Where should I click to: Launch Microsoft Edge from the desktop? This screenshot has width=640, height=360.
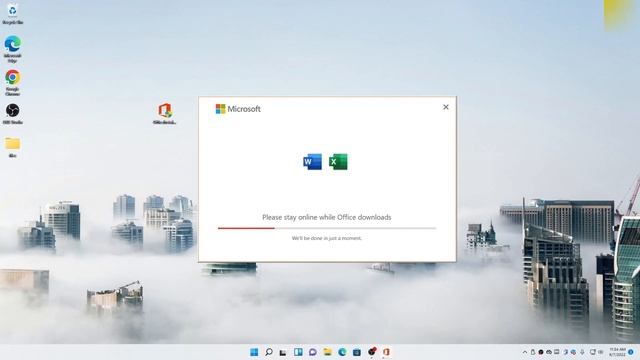[x=12, y=49]
